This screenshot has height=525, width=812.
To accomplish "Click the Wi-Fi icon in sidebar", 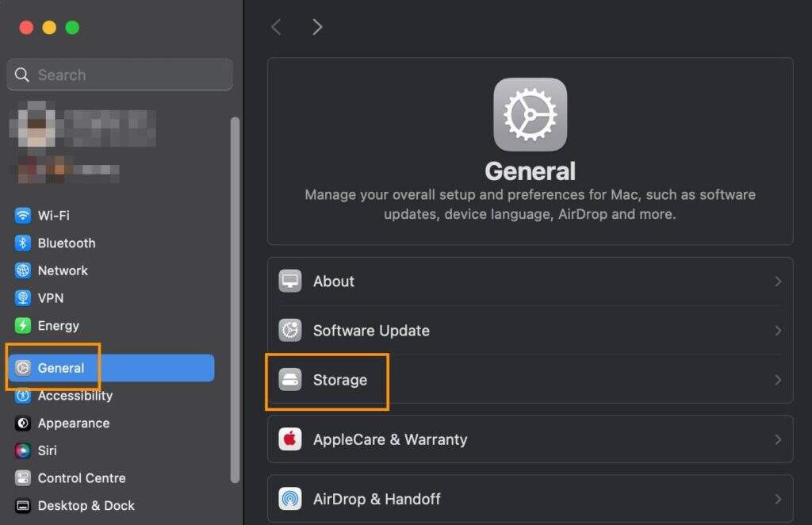I will point(23,216).
